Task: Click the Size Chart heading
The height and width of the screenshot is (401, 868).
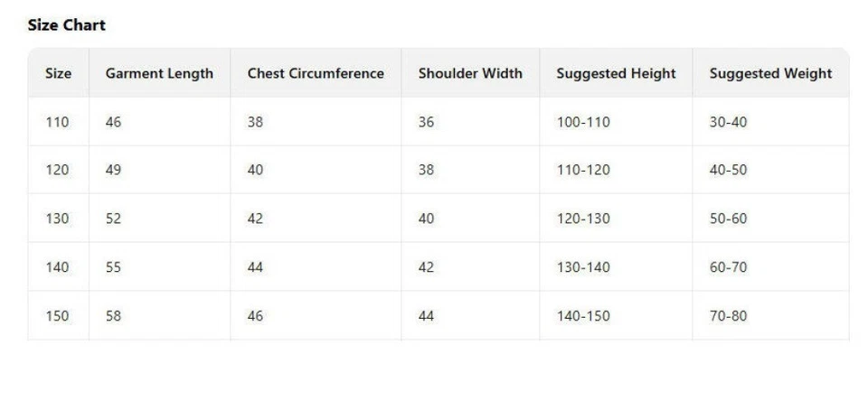Action: [x=66, y=25]
